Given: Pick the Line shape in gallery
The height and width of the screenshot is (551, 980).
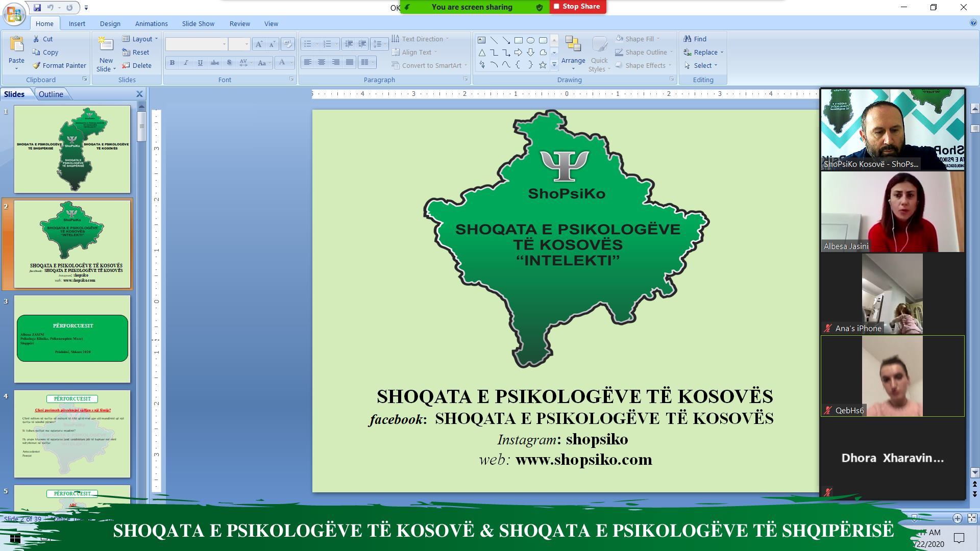Looking at the screenshot, I should [494, 40].
